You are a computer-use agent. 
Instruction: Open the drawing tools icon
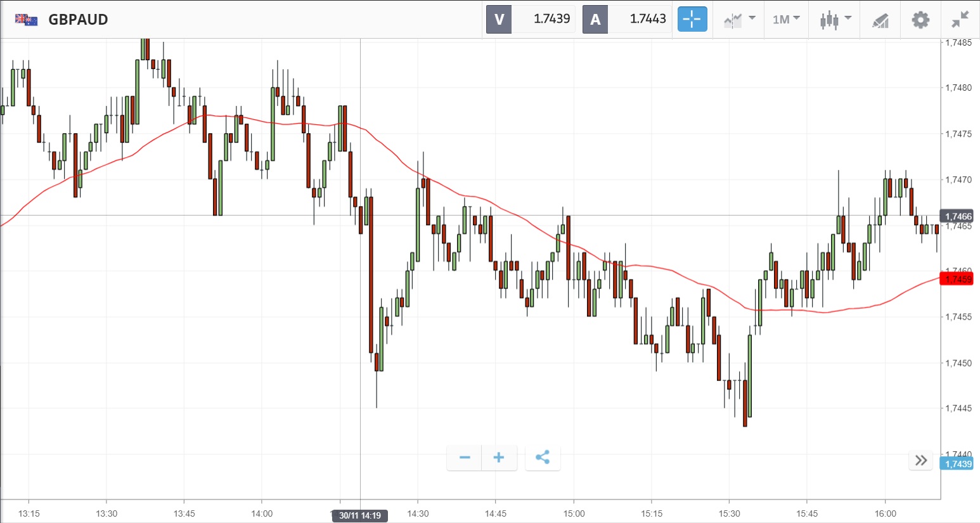coord(880,20)
